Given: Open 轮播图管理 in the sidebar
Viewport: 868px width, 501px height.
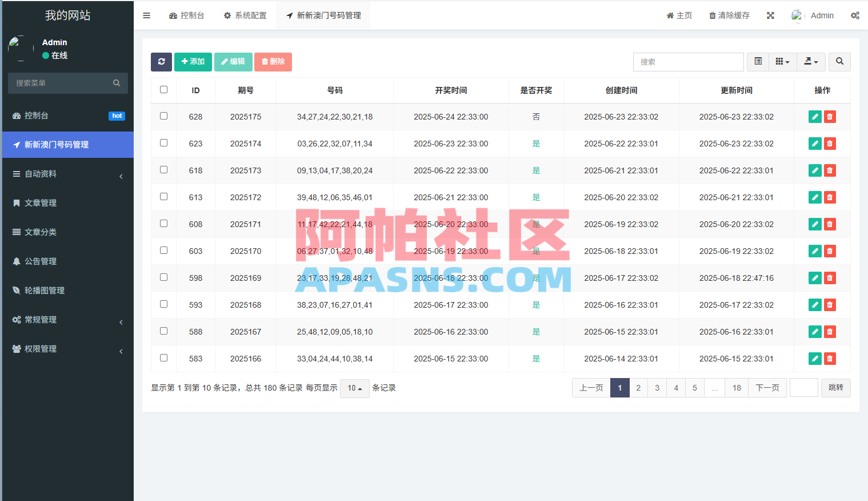Looking at the screenshot, I should point(68,291).
